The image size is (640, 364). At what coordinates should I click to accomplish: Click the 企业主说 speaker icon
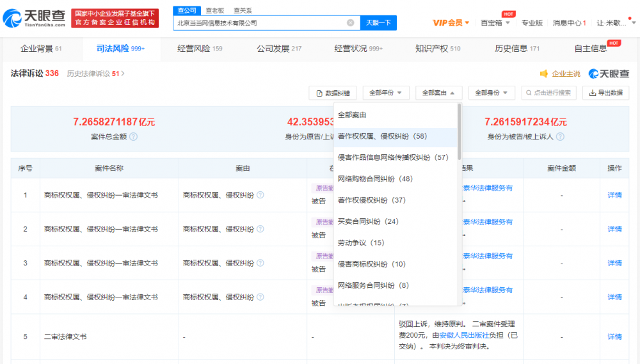pyautogui.click(x=543, y=74)
